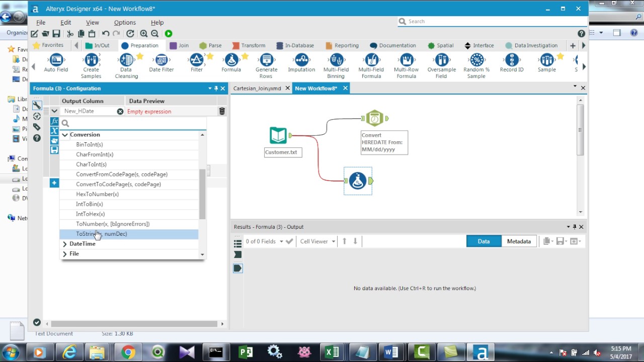Viewport: 644px width, 362px height.
Task: Select the Random % Sample tool
Action: point(476,66)
